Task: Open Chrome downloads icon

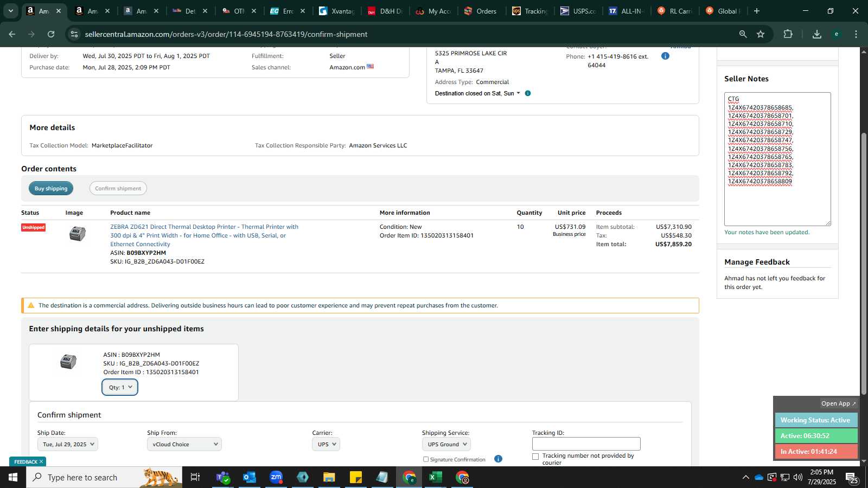Action: [x=817, y=34]
